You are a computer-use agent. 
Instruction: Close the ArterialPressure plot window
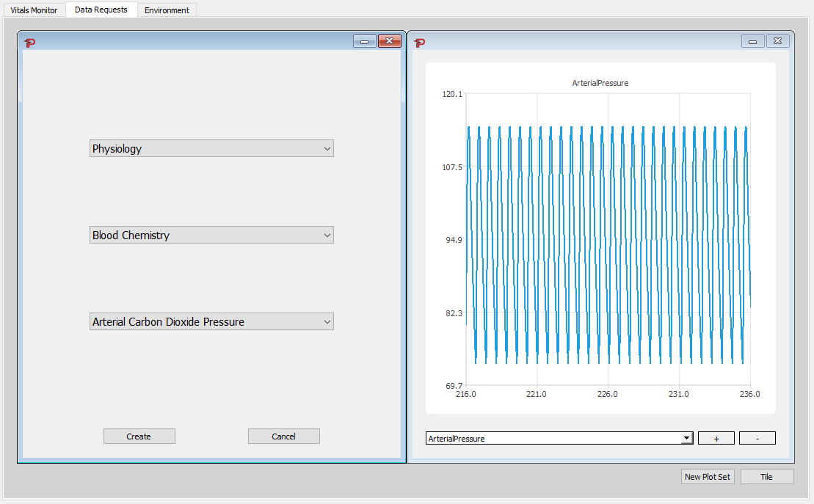pyautogui.click(x=777, y=42)
